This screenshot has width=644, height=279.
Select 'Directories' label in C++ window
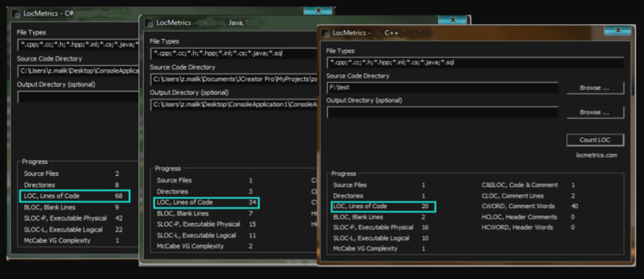coord(348,196)
